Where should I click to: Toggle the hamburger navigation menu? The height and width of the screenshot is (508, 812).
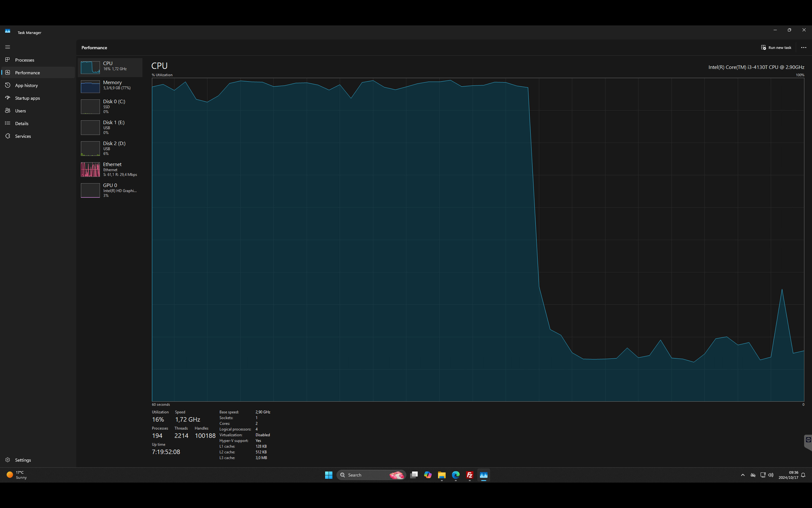8,47
